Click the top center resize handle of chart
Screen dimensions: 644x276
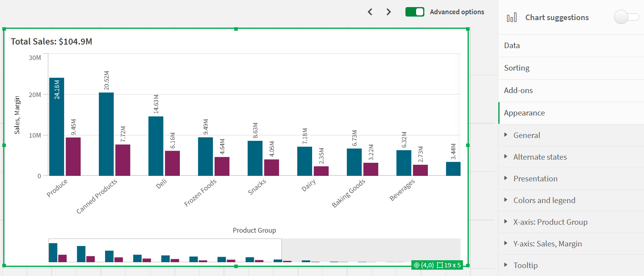[236, 29]
